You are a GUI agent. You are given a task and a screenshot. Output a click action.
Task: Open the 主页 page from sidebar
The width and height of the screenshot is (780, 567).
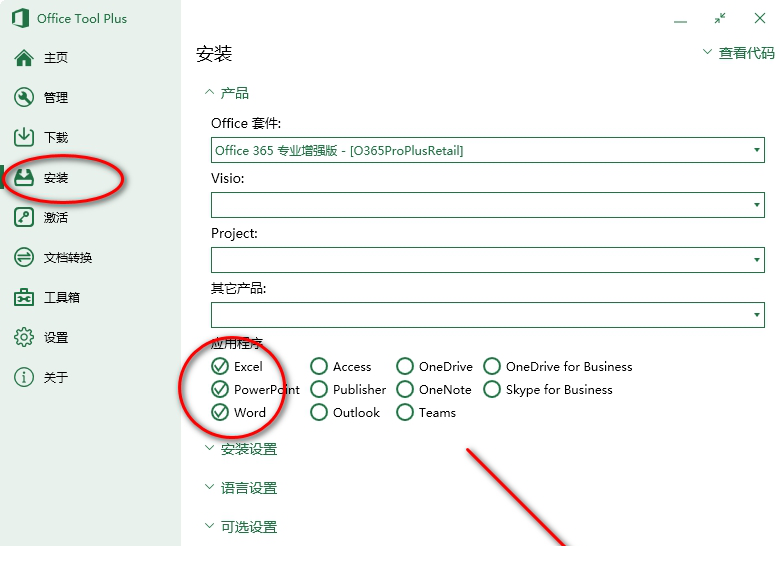[56, 58]
